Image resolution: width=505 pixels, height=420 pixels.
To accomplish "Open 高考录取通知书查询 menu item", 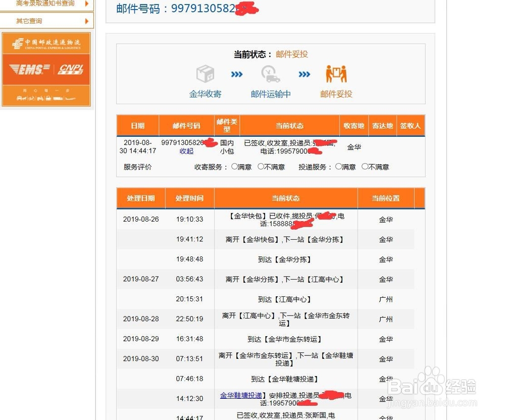I will click(x=46, y=4).
